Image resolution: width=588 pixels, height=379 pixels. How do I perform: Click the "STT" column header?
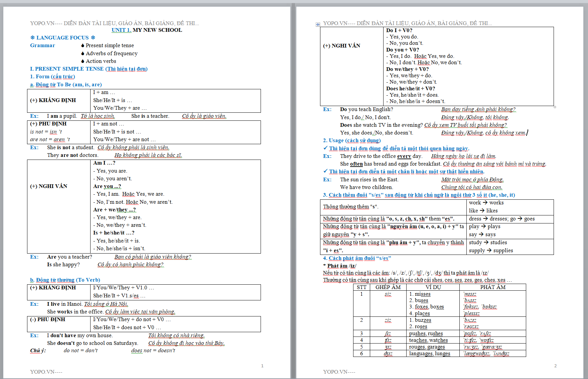click(361, 287)
